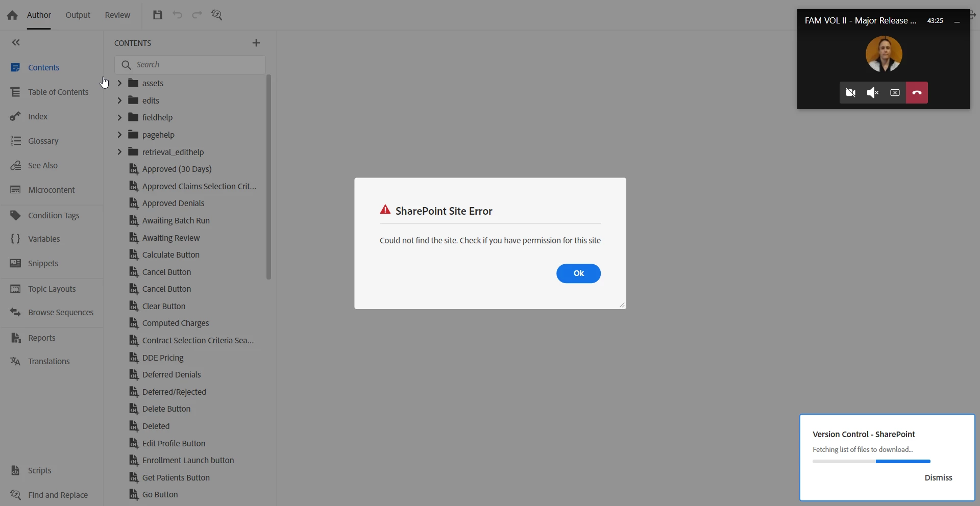
Task: Switch to the Output tab
Action: click(78, 15)
